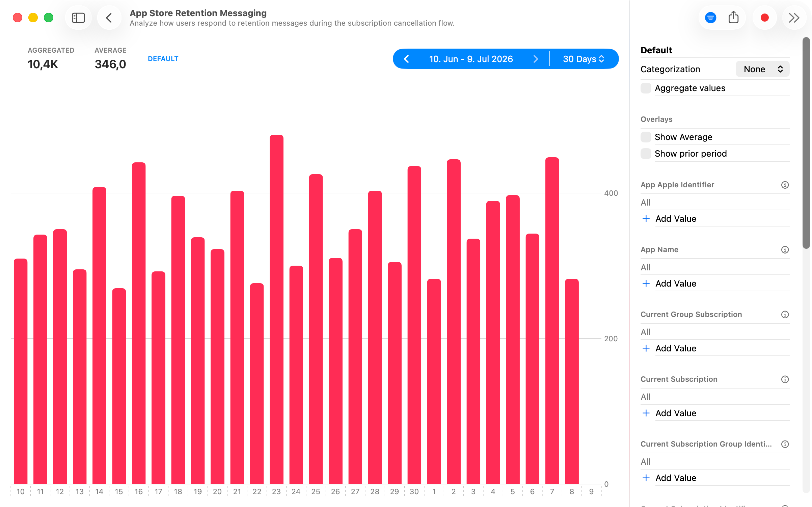This screenshot has height=507, width=812.
Task: Click All under App Name
Action: coord(646,267)
